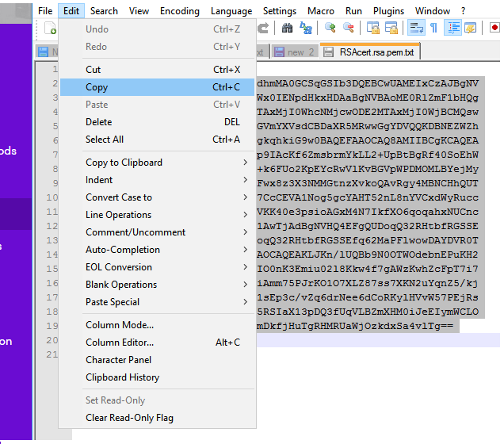Choose Clear Read-Only Flag
Screen dimensions: 504x444
tap(158, 418)
